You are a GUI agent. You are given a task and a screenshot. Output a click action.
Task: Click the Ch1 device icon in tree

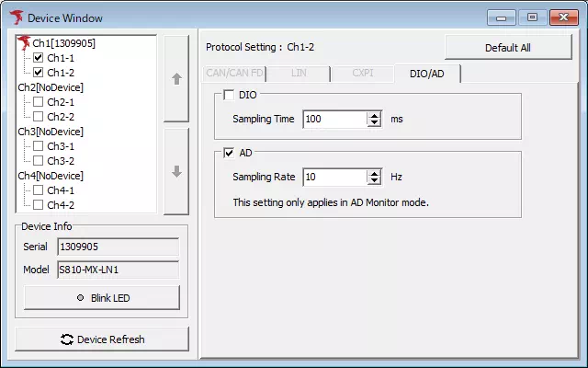point(24,43)
